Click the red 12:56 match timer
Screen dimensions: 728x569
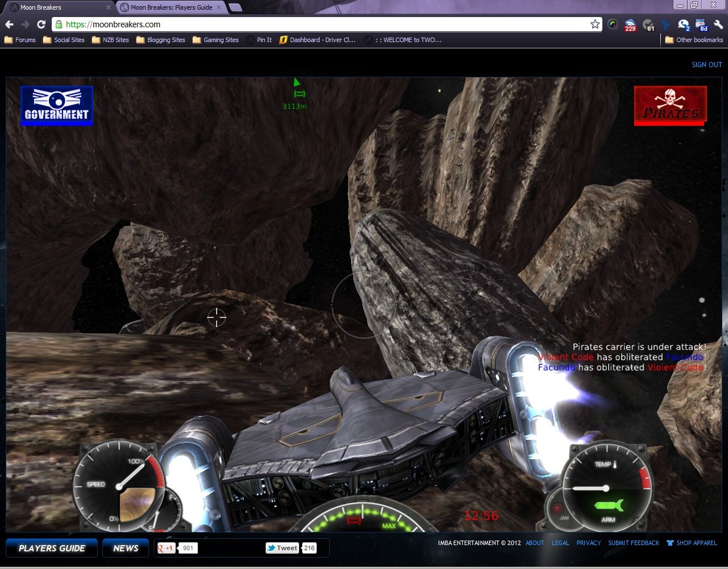[x=481, y=516]
